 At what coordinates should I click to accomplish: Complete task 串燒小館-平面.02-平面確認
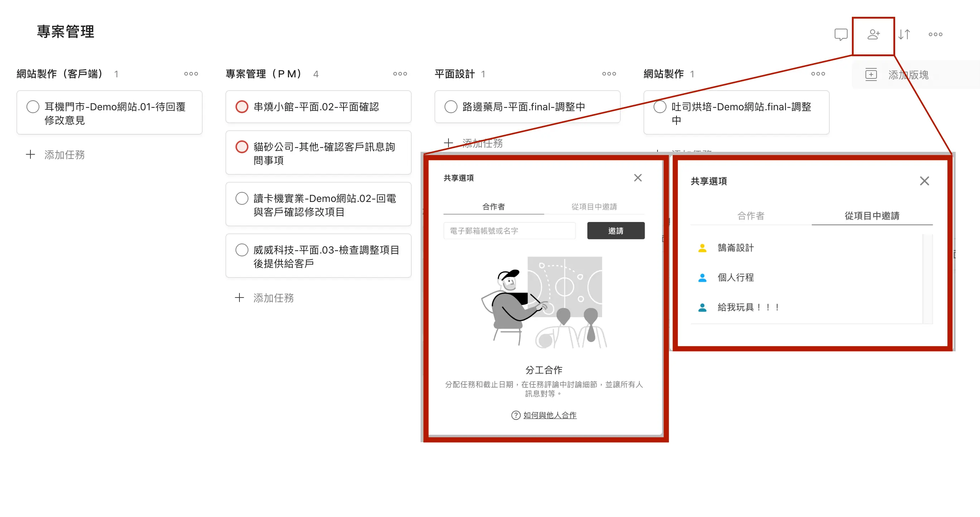tap(242, 107)
